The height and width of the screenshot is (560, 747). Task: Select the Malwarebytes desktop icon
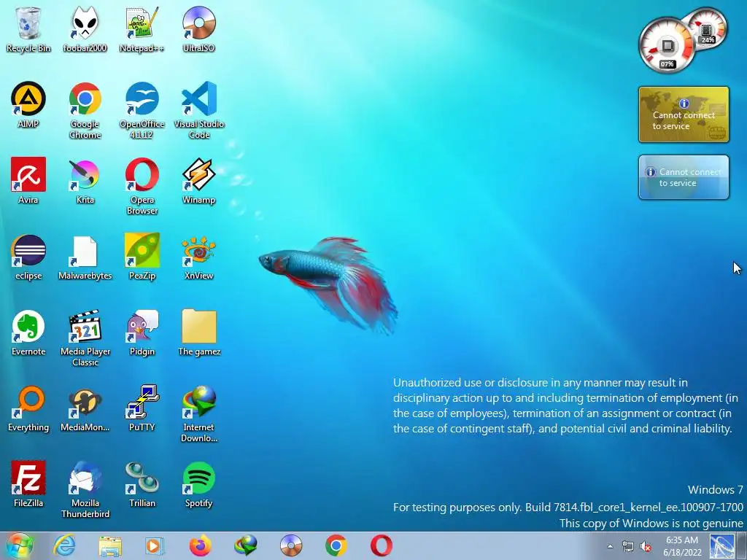[x=85, y=257]
